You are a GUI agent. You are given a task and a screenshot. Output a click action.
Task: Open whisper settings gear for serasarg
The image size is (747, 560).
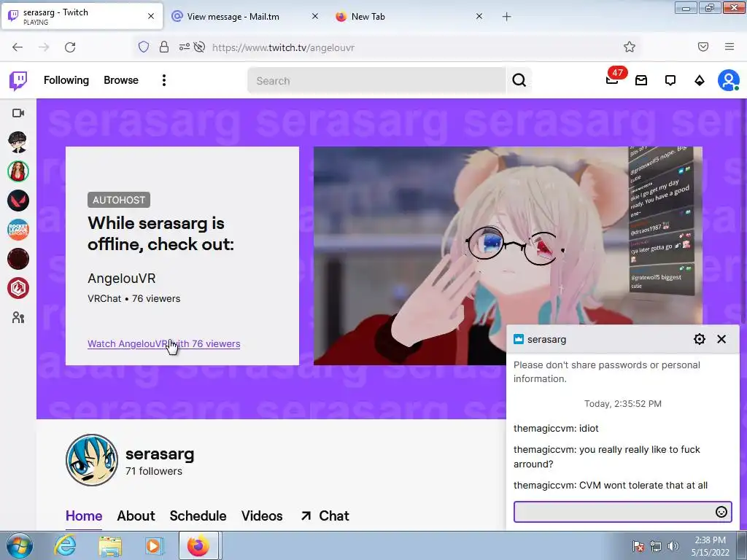tap(700, 339)
